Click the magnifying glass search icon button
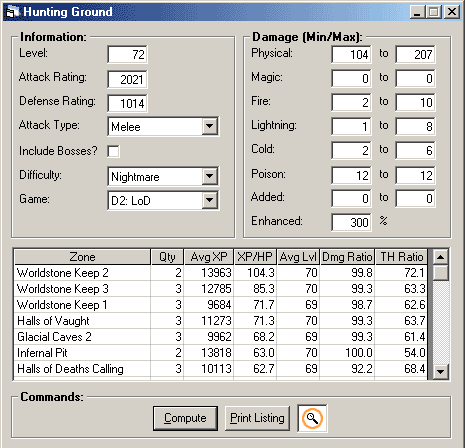Screen dimensions: 465x448 tap(312, 418)
